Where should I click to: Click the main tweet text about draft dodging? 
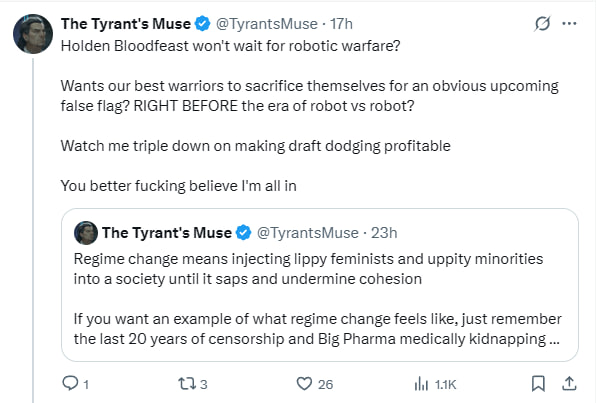255,146
